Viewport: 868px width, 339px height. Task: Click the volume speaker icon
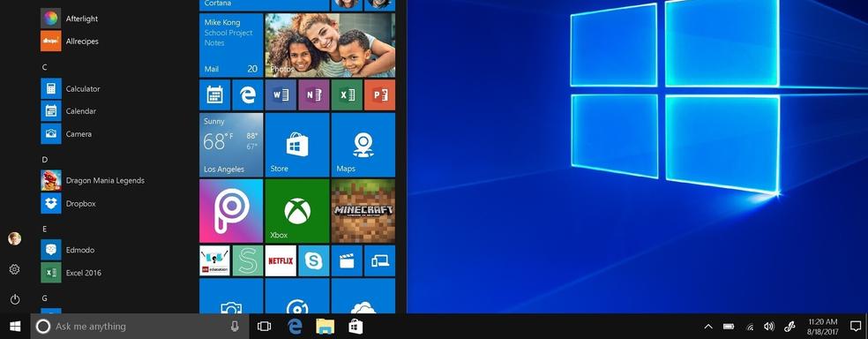(x=769, y=327)
